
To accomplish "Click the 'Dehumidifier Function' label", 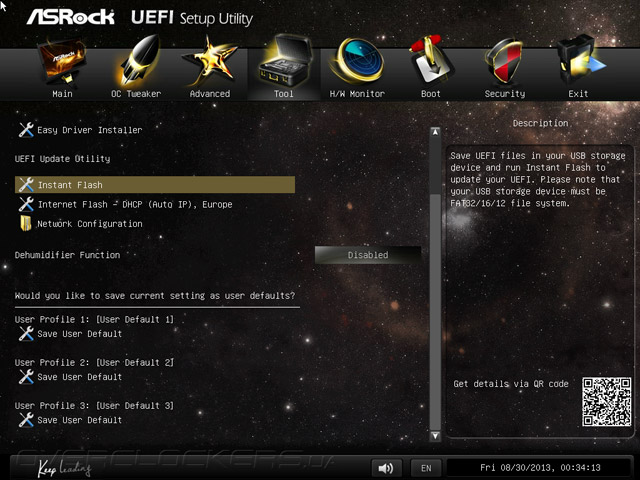I will [67, 255].
